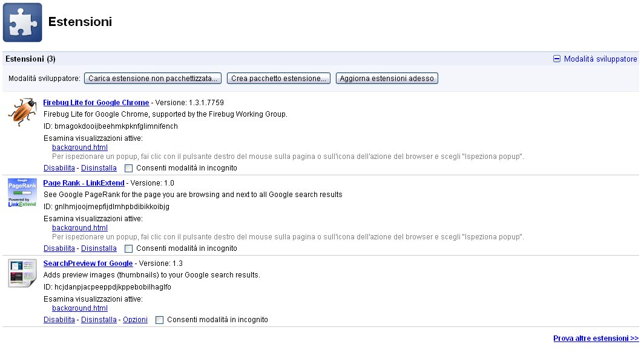Click the SearchPreview for Google icon

22,273
